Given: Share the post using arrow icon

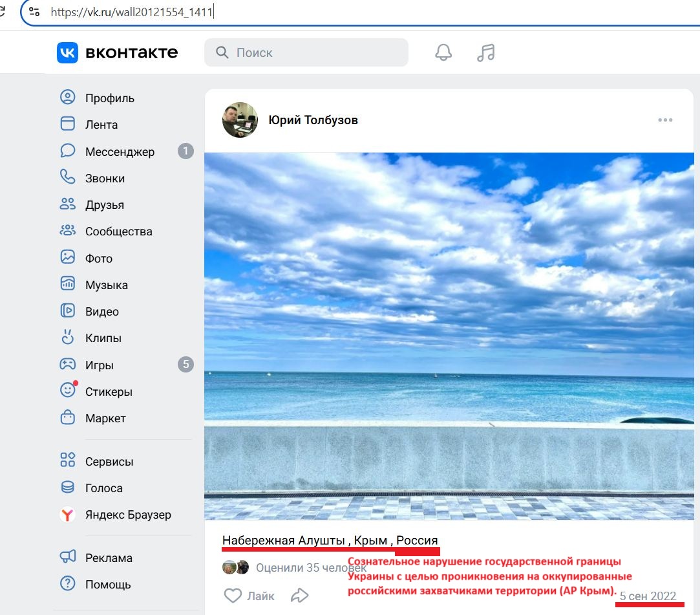Looking at the screenshot, I should pyautogui.click(x=299, y=596).
